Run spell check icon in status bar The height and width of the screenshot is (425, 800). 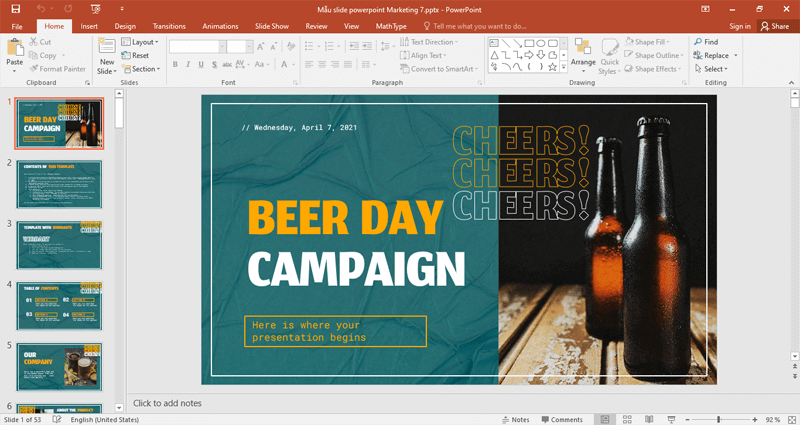[x=57, y=419]
